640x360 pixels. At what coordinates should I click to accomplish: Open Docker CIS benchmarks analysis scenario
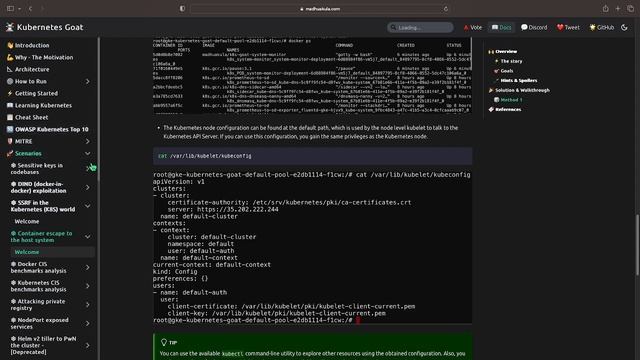click(38, 267)
